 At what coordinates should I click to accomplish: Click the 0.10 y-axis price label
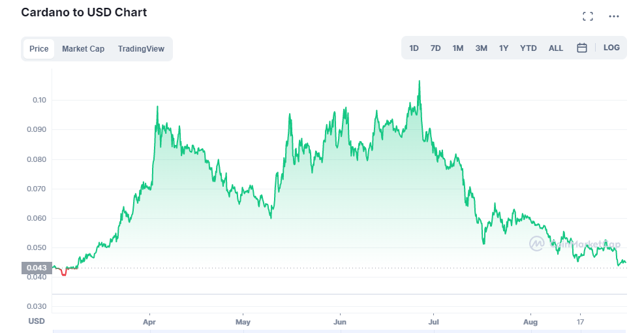tap(39, 100)
